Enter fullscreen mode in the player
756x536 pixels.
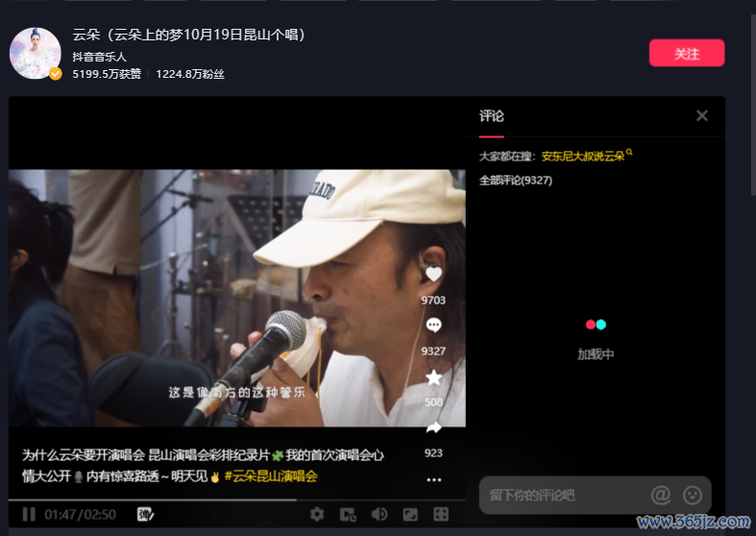(x=441, y=515)
